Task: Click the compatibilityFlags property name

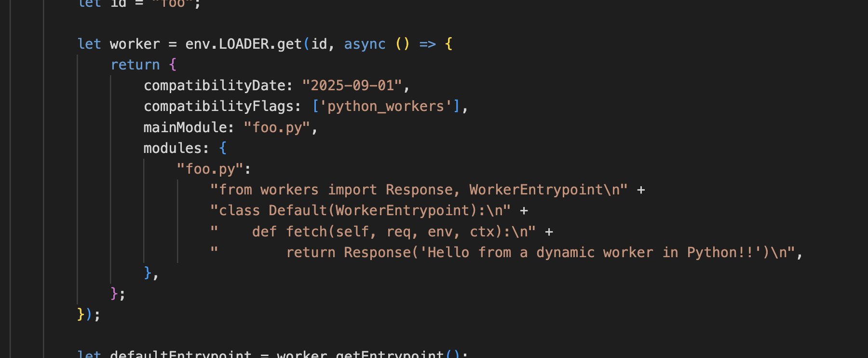Action: [219, 107]
